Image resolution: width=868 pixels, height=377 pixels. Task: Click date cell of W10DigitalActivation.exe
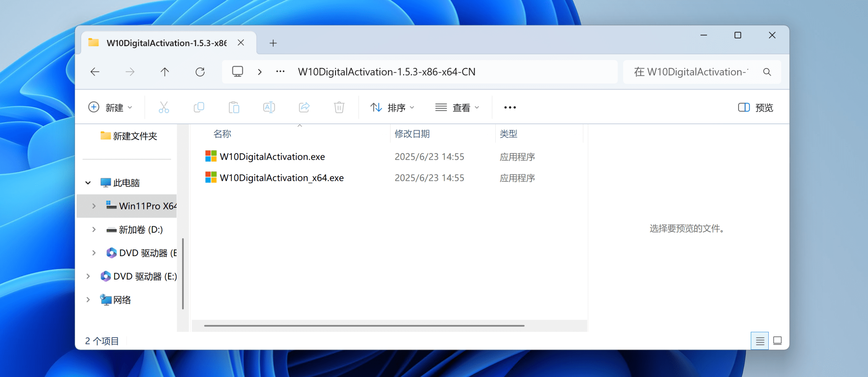pyautogui.click(x=429, y=157)
